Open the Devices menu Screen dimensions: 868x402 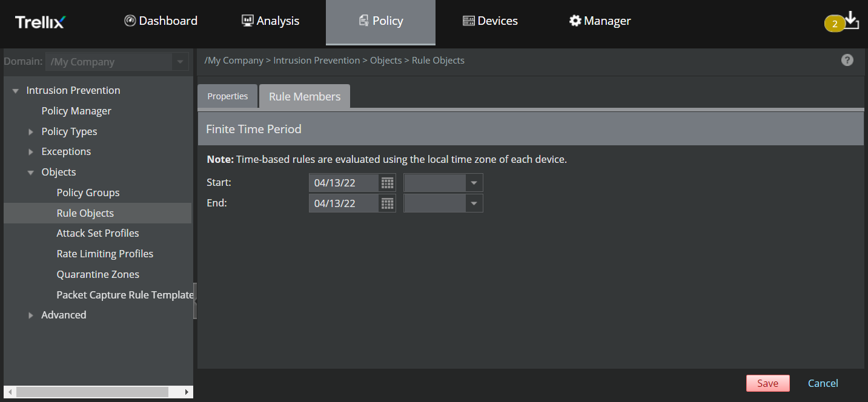[x=490, y=21]
